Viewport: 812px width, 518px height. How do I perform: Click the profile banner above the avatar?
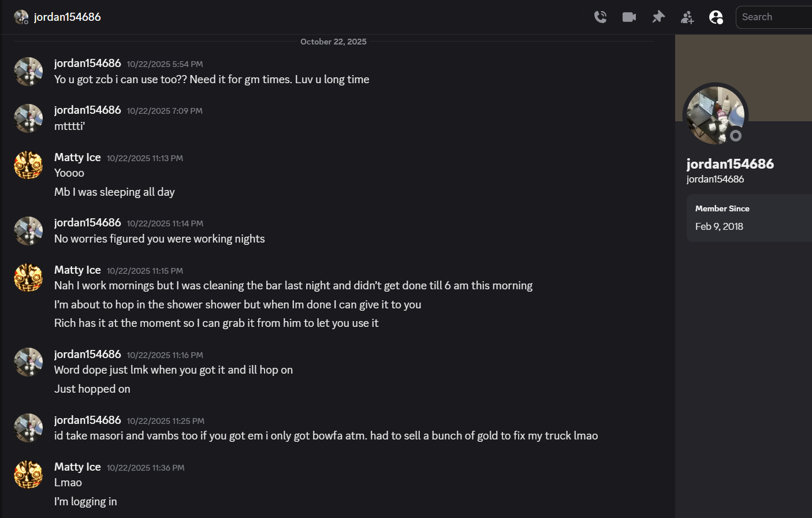(x=768, y=64)
